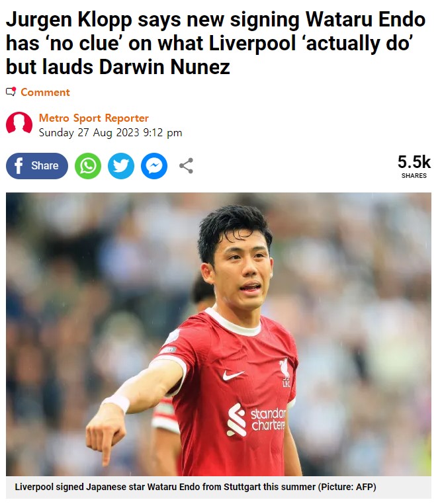Viewport: 440px width, 504px height.
Task: Click the white Nike swoosh on shirt
Action: [x=233, y=375]
